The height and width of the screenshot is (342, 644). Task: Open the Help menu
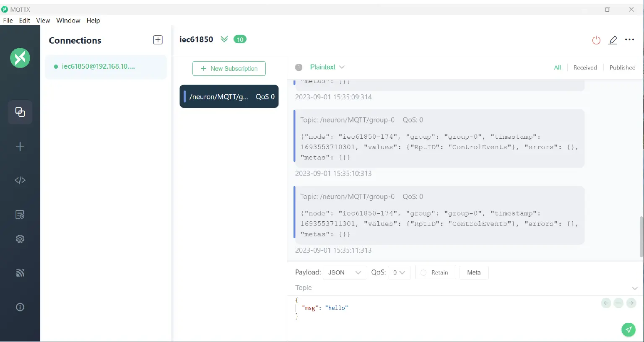pos(93,21)
